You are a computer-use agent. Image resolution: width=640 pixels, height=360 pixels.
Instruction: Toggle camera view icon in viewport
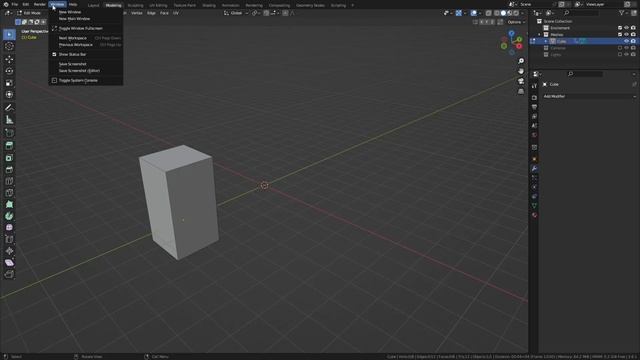[521, 81]
